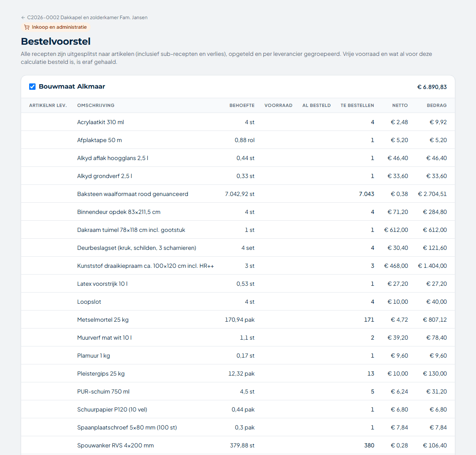Select the Afplaktape 50 m description

[99, 140]
